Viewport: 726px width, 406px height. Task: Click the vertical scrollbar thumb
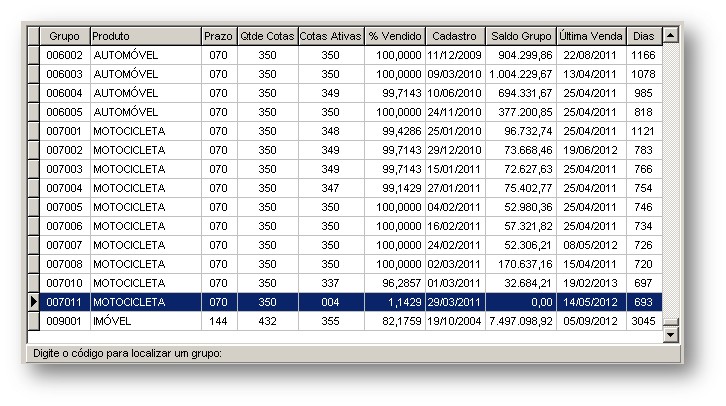pyautogui.click(x=670, y=322)
